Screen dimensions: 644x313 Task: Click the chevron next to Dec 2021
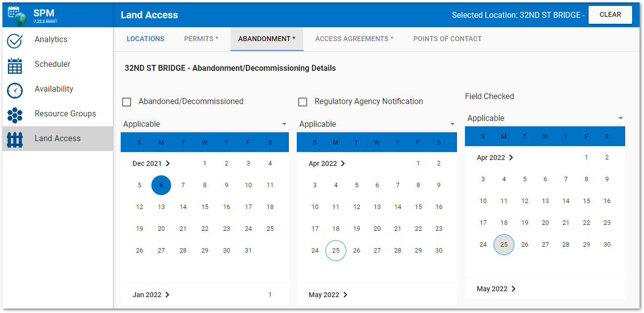[168, 163]
